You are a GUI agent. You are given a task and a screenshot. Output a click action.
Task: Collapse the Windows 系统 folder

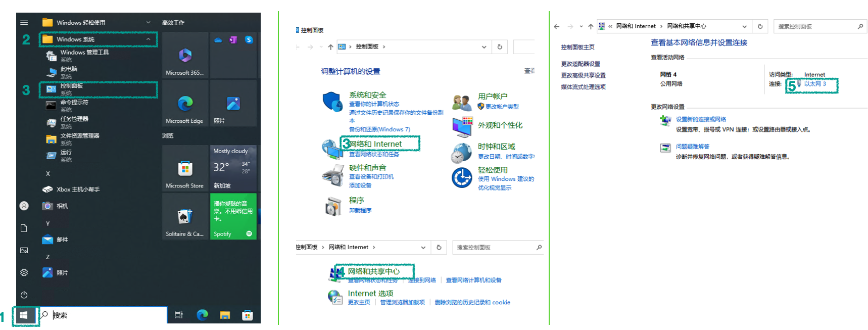pyautogui.click(x=148, y=39)
